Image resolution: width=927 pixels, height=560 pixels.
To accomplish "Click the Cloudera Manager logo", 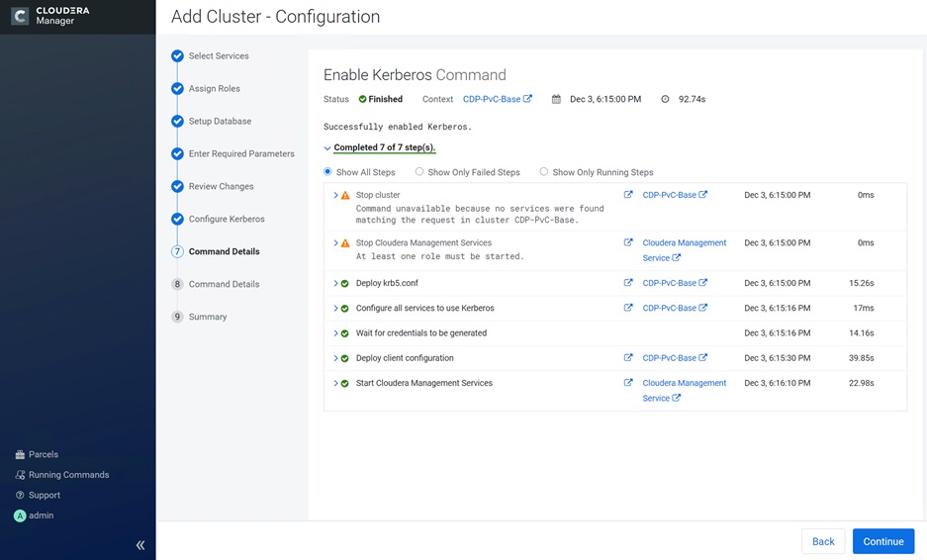I will (x=50, y=16).
